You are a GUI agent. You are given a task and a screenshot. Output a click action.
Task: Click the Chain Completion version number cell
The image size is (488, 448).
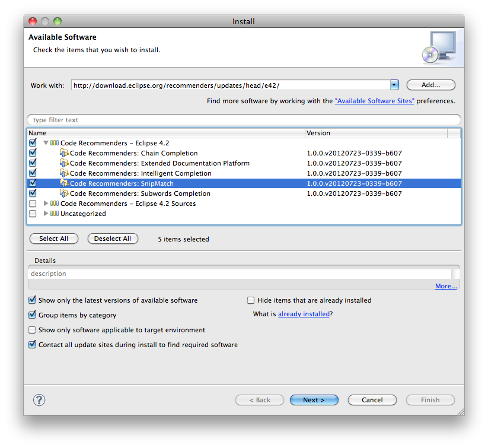point(354,153)
